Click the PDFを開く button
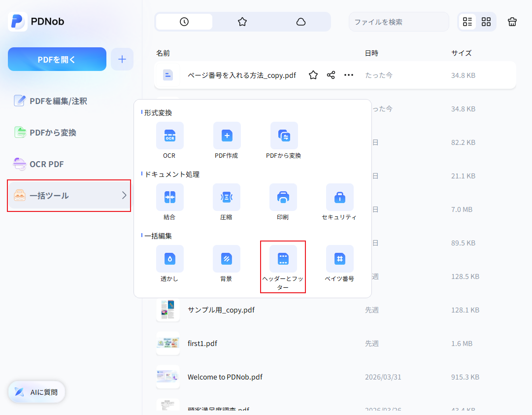The image size is (532, 415). click(57, 59)
